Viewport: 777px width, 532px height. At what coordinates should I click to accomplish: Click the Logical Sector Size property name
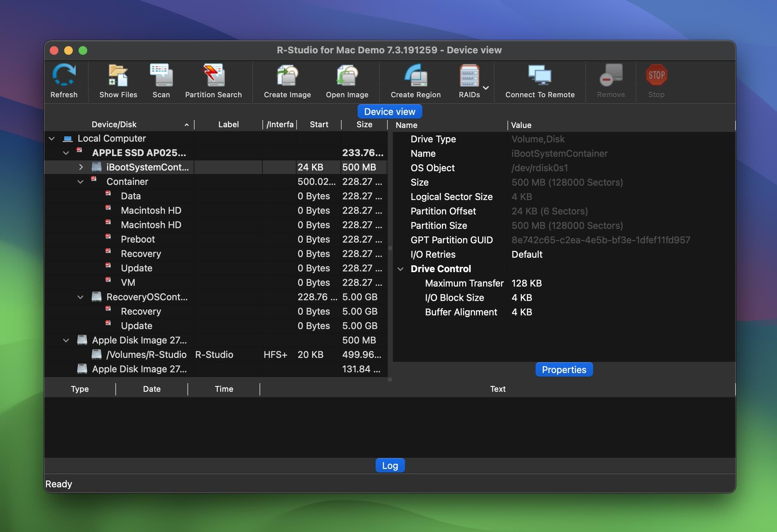452,197
